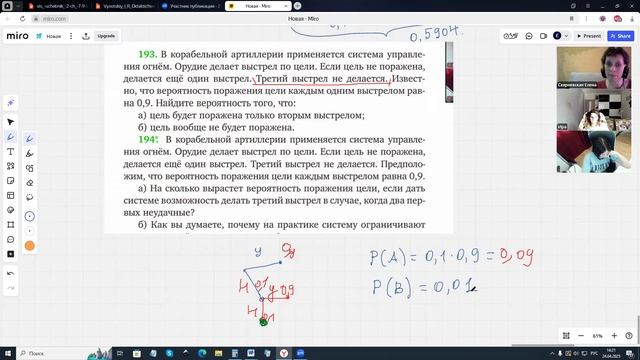The image size is (640, 360).
Task: Open the Miro AI sparkle tool
Action: pos(11,103)
